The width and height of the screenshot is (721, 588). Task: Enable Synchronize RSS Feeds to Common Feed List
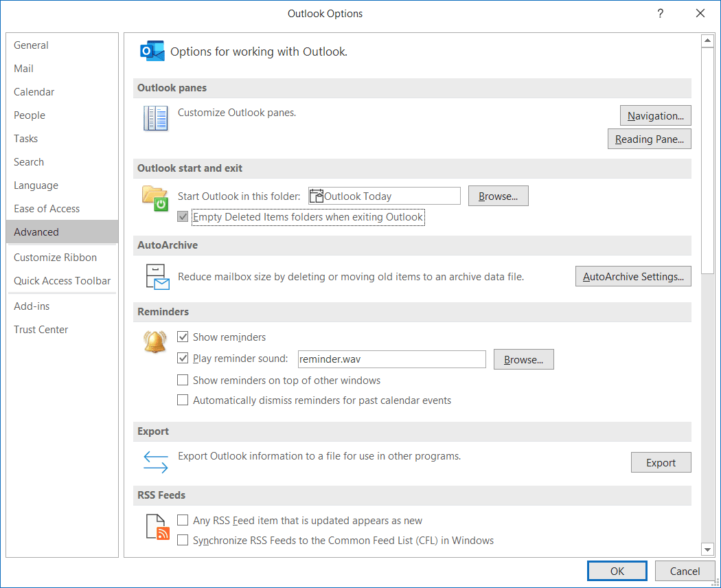(x=183, y=540)
